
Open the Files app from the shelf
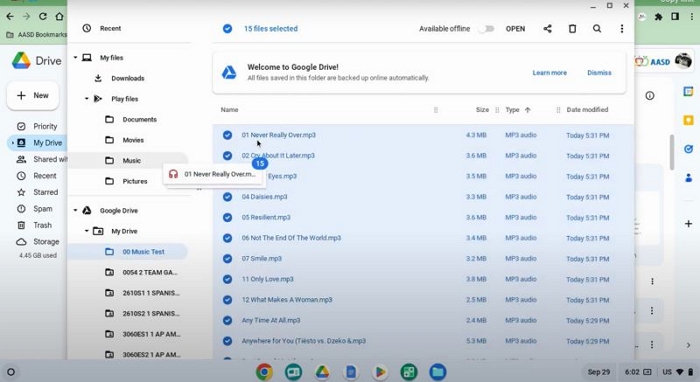click(438, 372)
